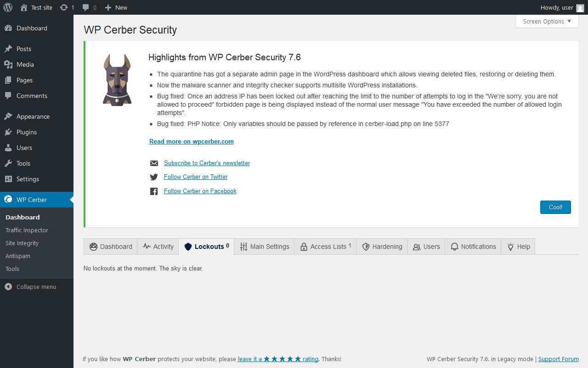Open Follow Cerber on Twitter link
The image size is (588, 368).
coord(196,177)
